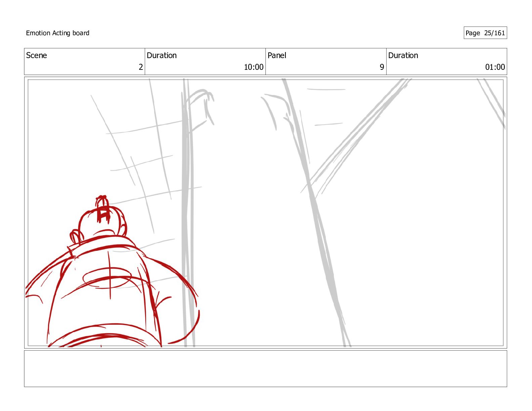532x411 pixels.
Task: Click the scene number '2' value
Action: click(x=141, y=67)
